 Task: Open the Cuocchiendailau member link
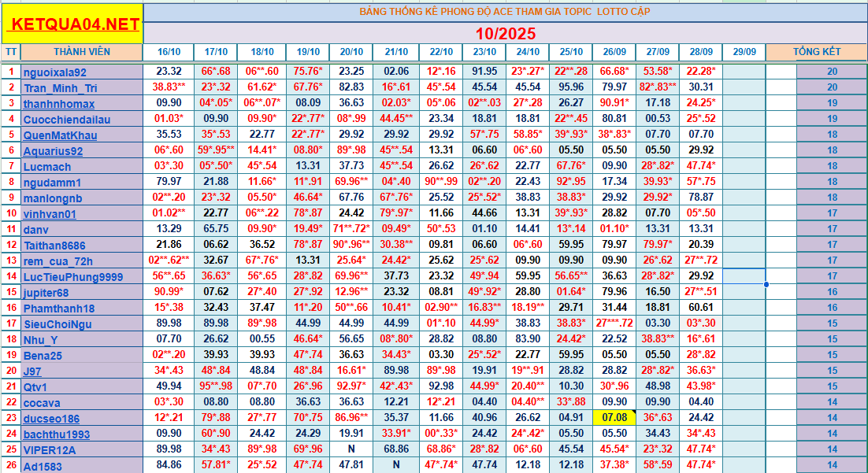67,120
